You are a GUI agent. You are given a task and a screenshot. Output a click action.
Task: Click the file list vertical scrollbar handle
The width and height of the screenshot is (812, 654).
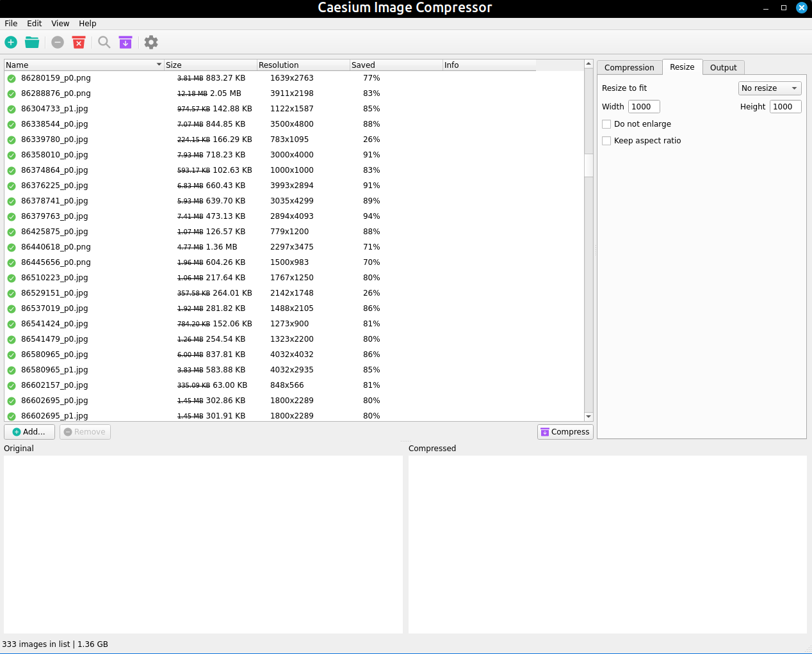point(589,166)
